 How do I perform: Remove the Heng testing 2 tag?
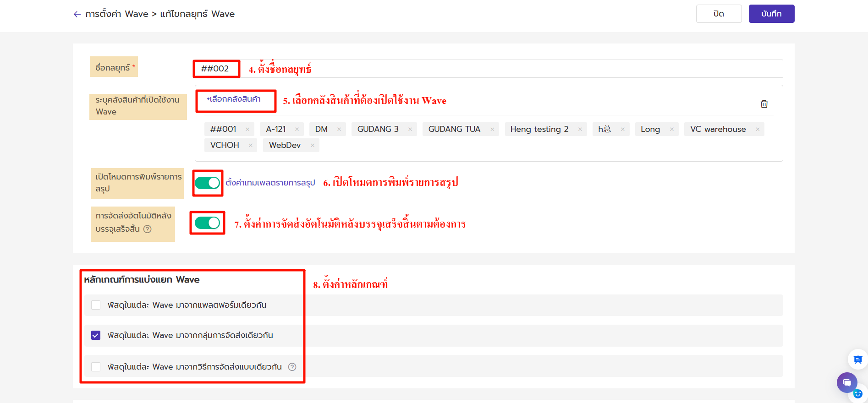point(580,129)
